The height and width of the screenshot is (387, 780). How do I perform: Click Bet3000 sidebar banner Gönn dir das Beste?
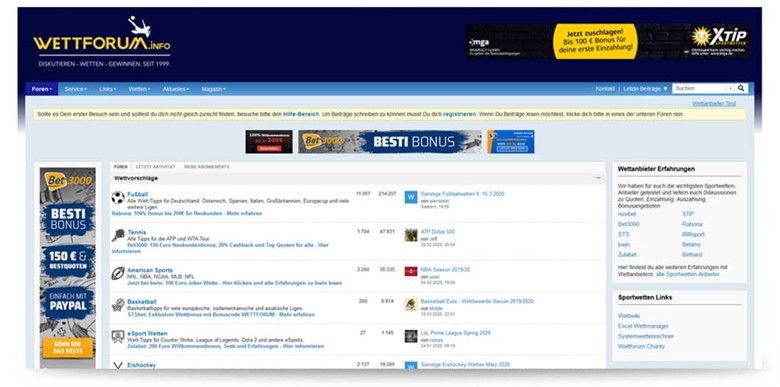click(68, 267)
